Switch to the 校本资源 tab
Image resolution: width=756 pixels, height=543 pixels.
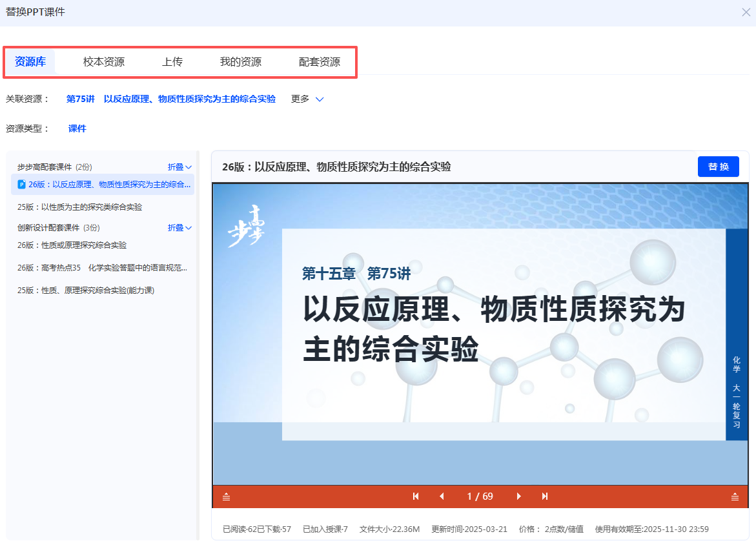(x=104, y=62)
